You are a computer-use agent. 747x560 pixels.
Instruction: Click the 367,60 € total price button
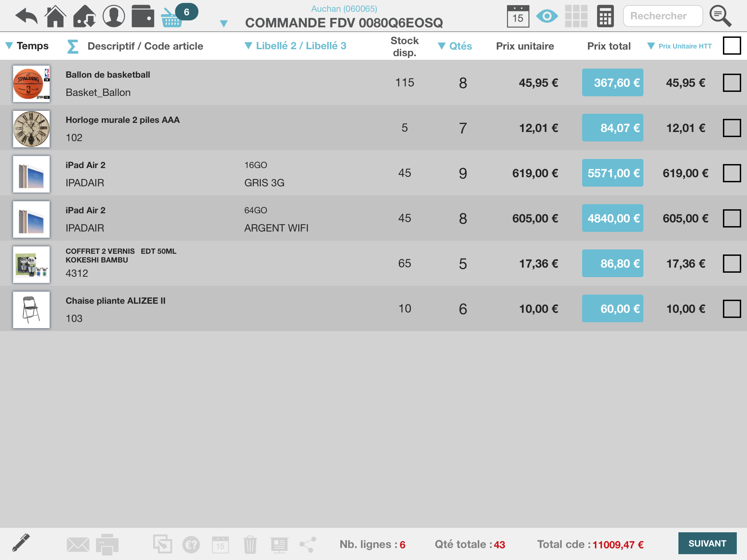coord(613,82)
